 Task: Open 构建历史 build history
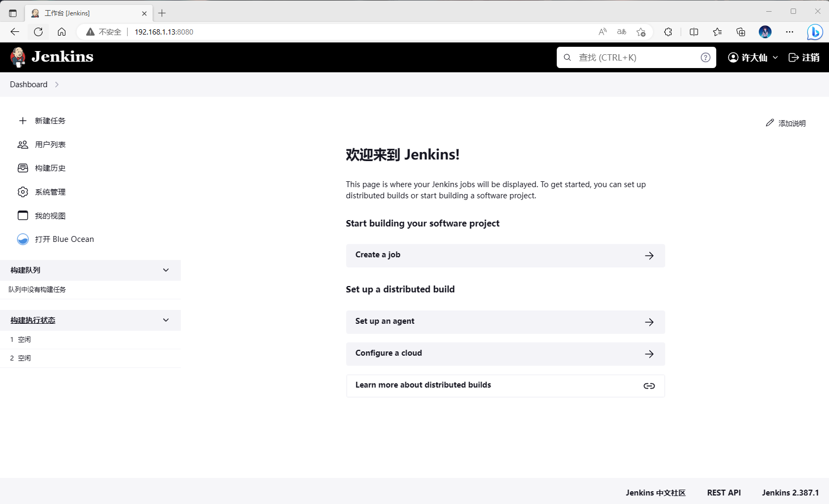click(50, 168)
